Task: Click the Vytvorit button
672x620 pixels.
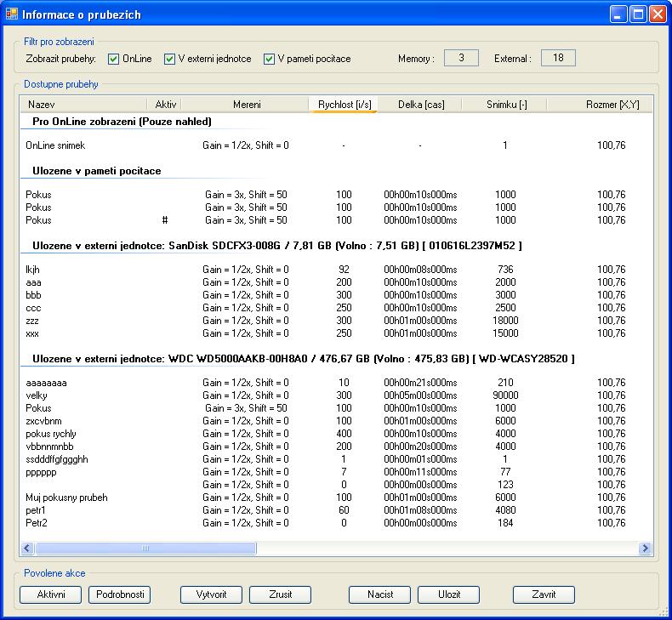Action: pyautogui.click(x=211, y=594)
